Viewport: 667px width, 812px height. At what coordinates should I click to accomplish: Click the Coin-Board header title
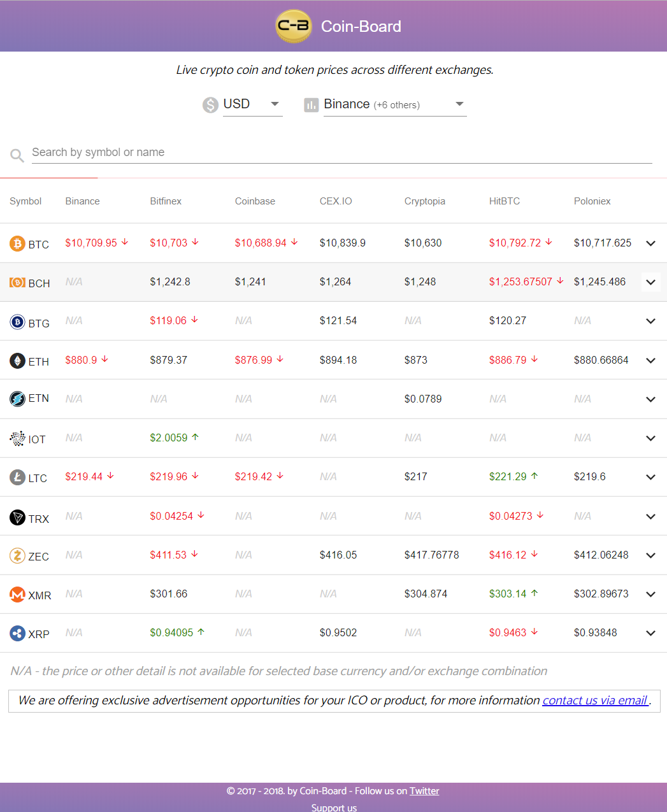click(361, 26)
